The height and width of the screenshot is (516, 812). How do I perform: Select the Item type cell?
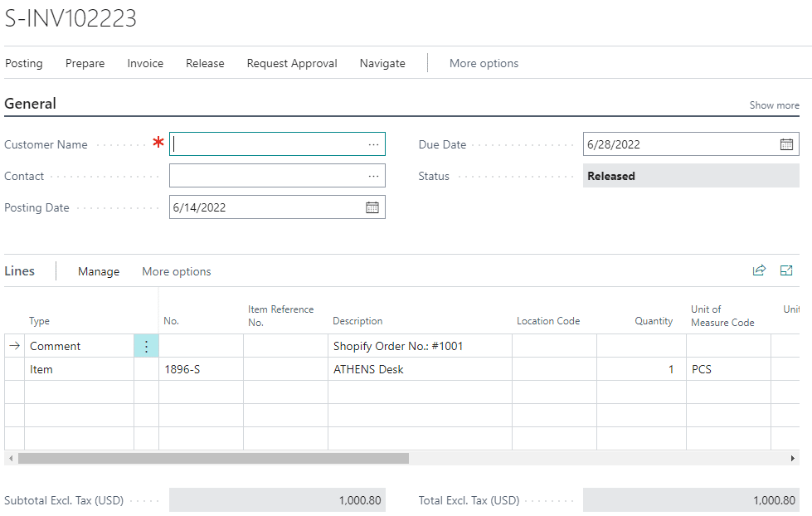[79, 369]
